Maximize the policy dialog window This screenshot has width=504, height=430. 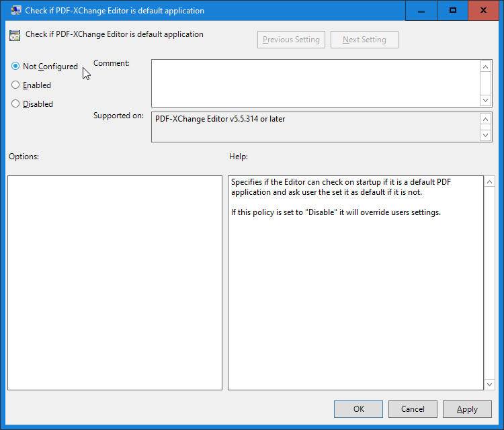pos(453,11)
